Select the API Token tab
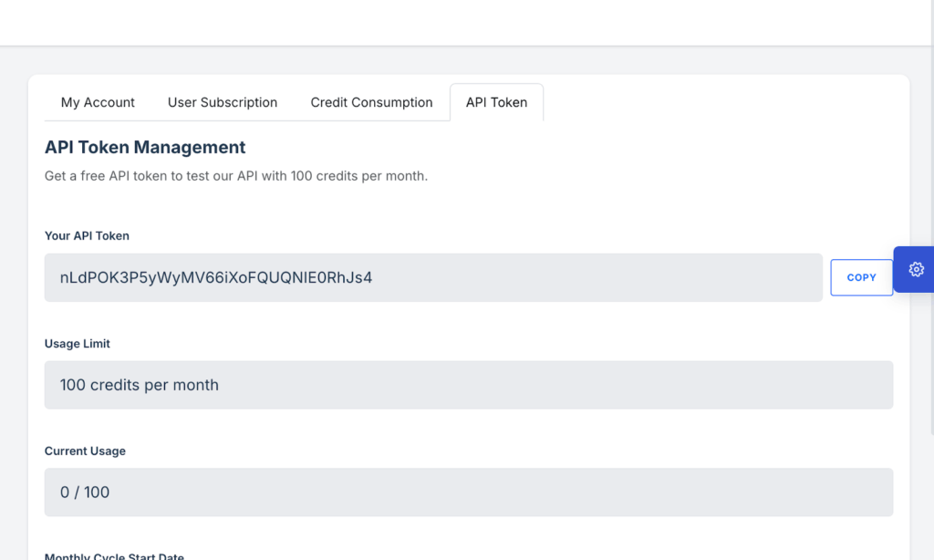Image resolution: width=934 pixels, height=560 pixels. tap(496, 102)
